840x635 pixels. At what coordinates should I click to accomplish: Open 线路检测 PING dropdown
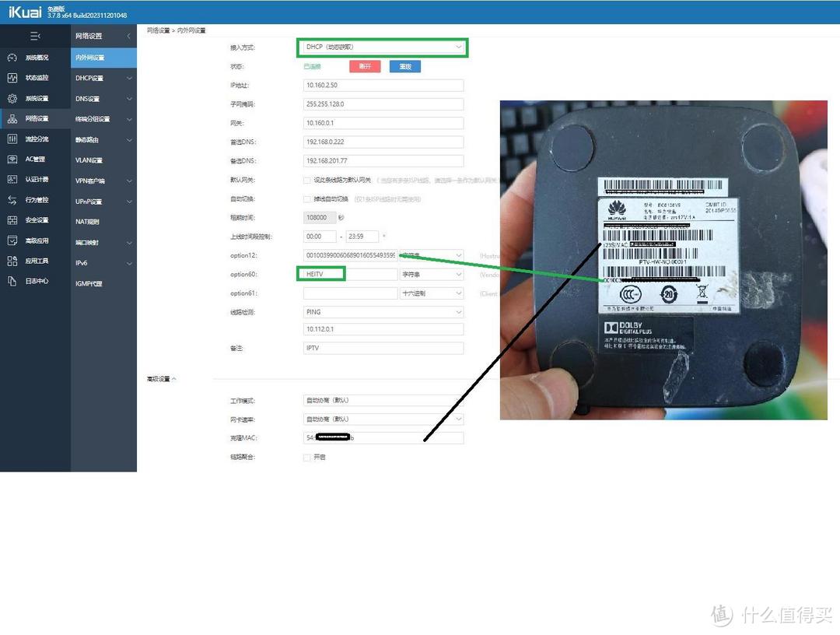click(x=383, y=312)
